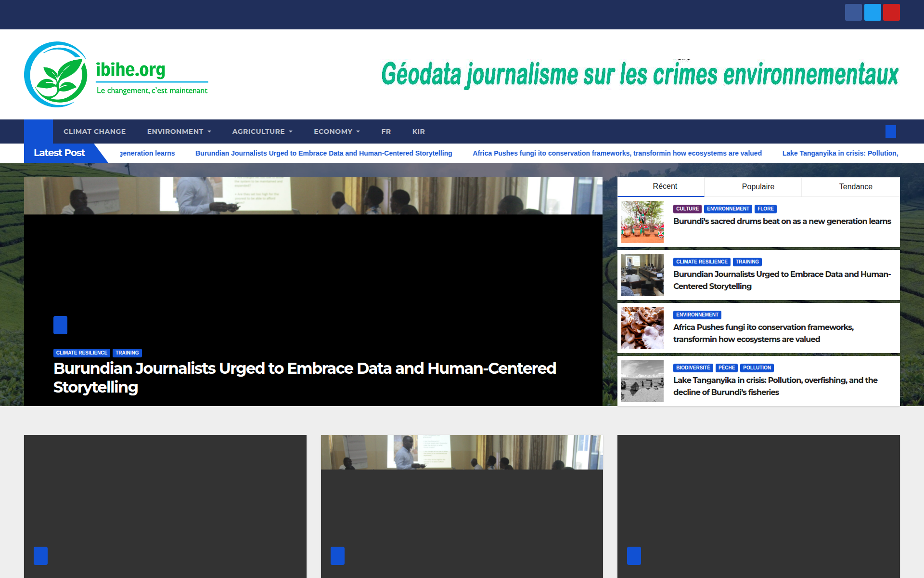The height and width of the screenshot is (578, 924).
Task: Open the Climat Change menu item
Action: point(95,131)
